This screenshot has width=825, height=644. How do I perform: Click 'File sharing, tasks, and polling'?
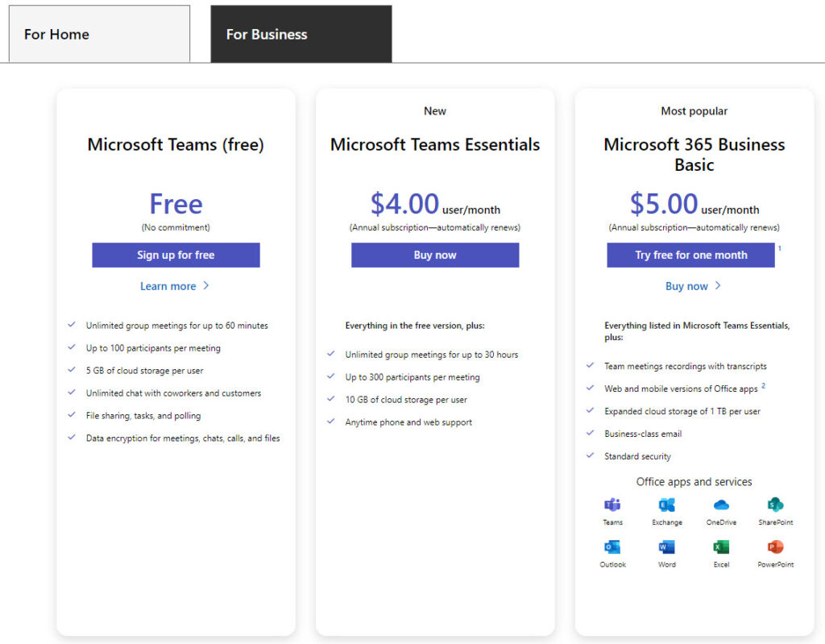click(x=143, y=416)
